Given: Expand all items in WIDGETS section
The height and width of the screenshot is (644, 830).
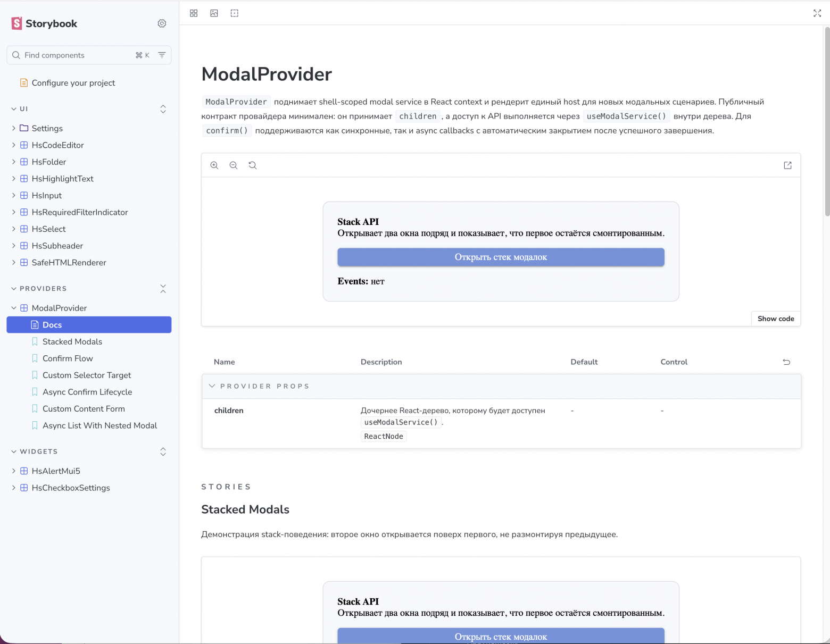Looking at the screenshot, I should 163,451.
